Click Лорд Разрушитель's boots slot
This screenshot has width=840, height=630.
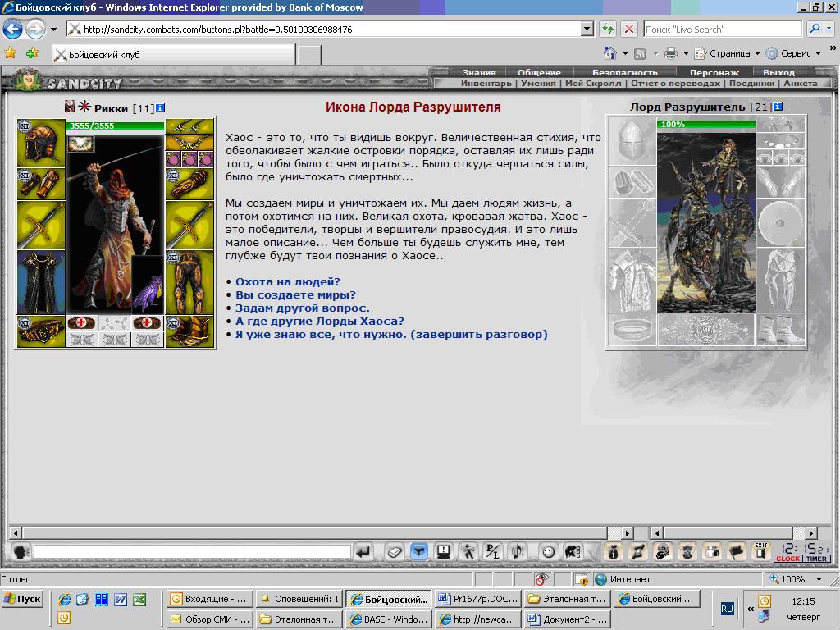pyautogui.click(x=781, y=330)
